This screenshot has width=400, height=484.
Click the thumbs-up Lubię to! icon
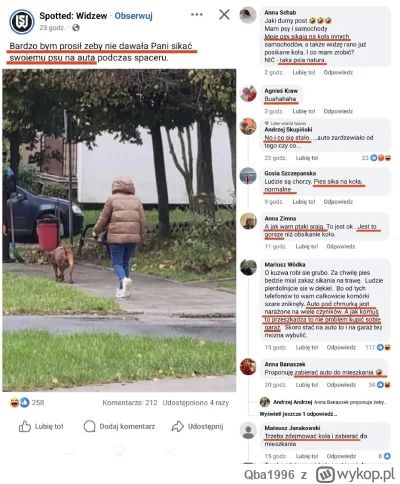click(x=25, y=426)
